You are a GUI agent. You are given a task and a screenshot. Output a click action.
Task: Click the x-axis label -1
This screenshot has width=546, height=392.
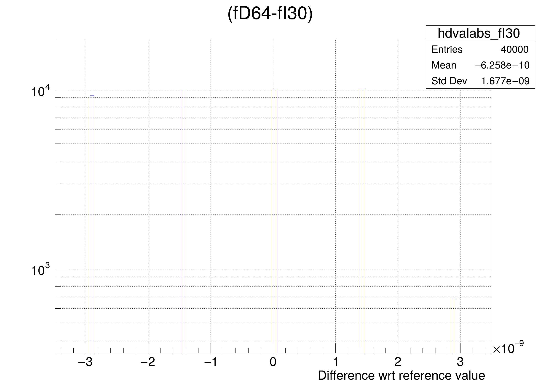(210, 362)
